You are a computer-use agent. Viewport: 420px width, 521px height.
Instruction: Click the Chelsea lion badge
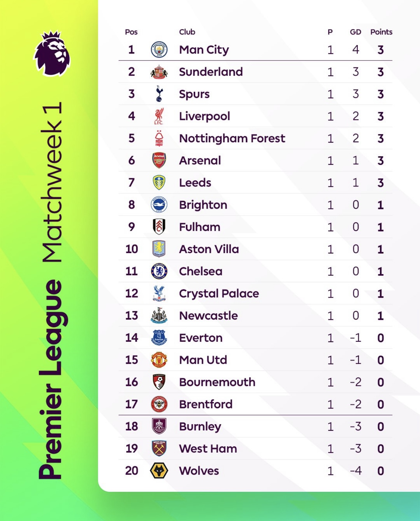(159, 271)
